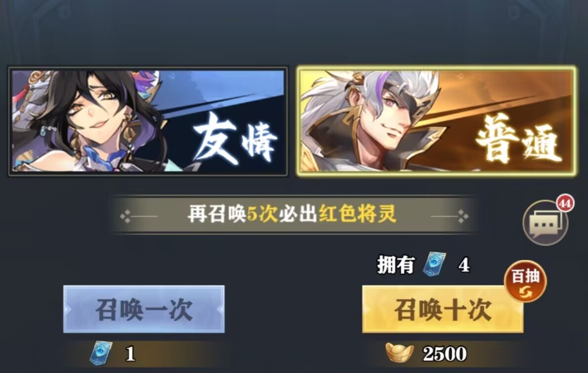
Task: Toggle the 百抽 hundred-draw switch
Action: [x=525, y=281]
